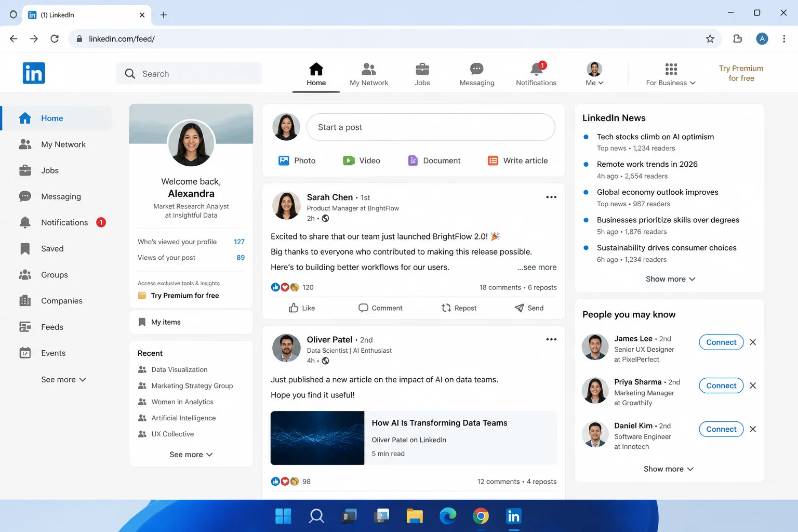Dismiss Priya Sharma suggestion
The height and width of the screenshot is (532, 798).
pyautogui.click(x=753, y=385)
